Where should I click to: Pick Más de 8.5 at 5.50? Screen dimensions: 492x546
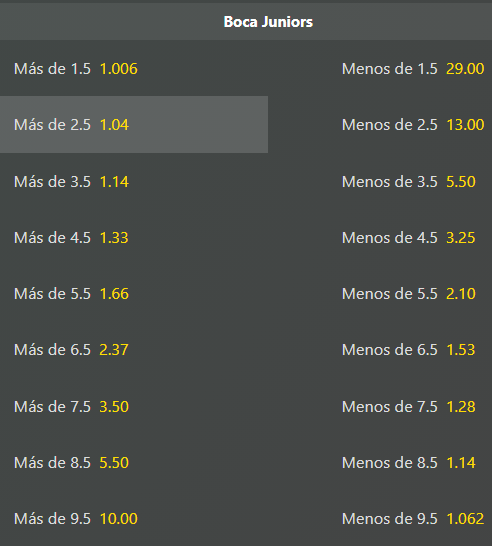134,462
